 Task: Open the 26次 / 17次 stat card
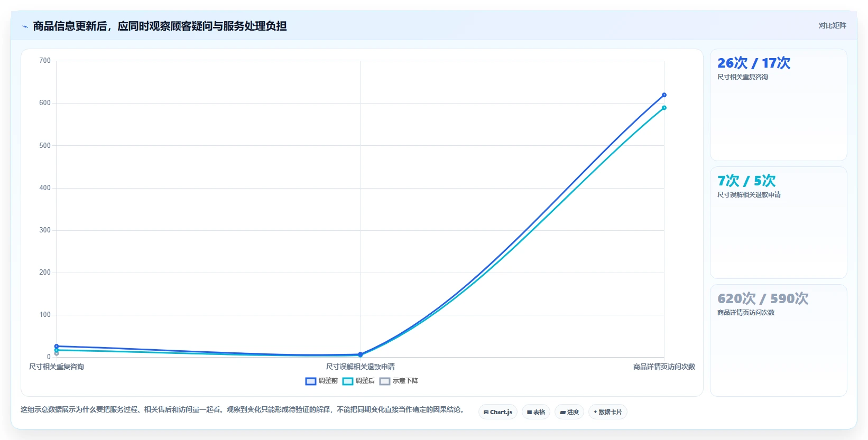[778, 105]
